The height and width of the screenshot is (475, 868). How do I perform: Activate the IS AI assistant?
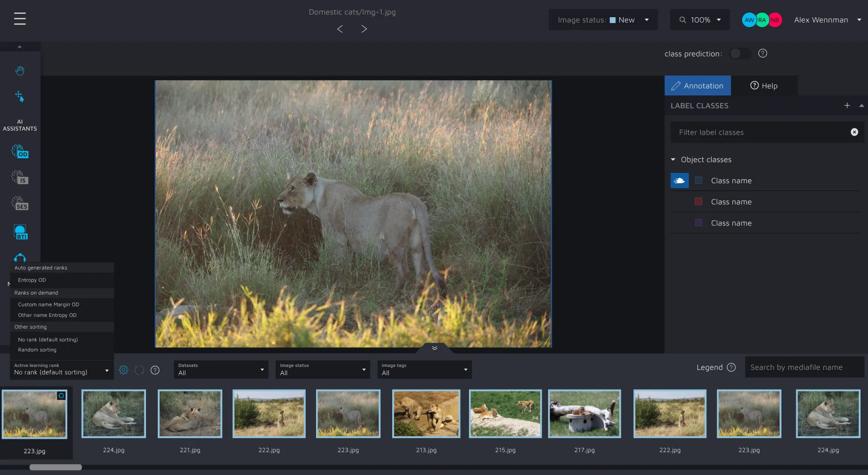pyautogui.click(x=20, y=177)
